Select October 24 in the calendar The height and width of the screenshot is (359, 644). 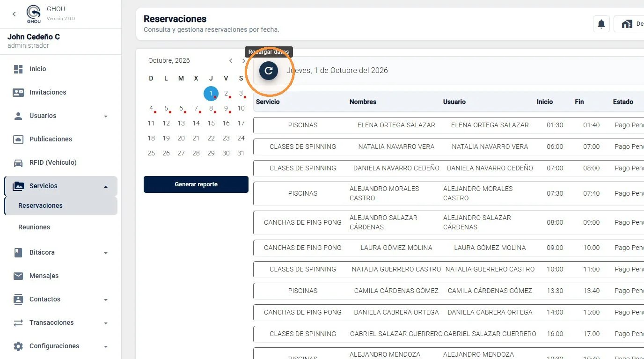pyautogui.click(x=241, y=139)
